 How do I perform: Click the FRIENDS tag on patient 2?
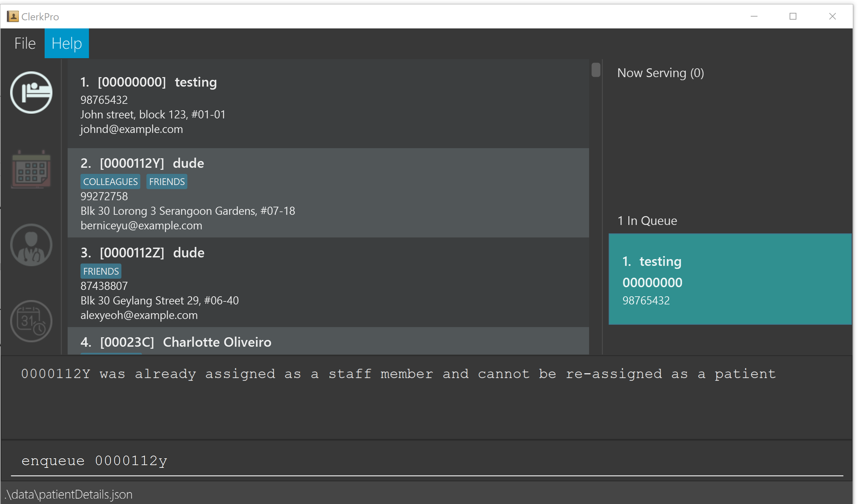tap(167, 182)
